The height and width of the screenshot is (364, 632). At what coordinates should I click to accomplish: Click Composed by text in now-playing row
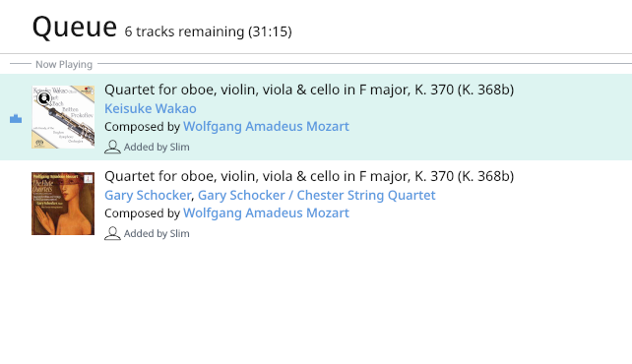click(142, 127)
